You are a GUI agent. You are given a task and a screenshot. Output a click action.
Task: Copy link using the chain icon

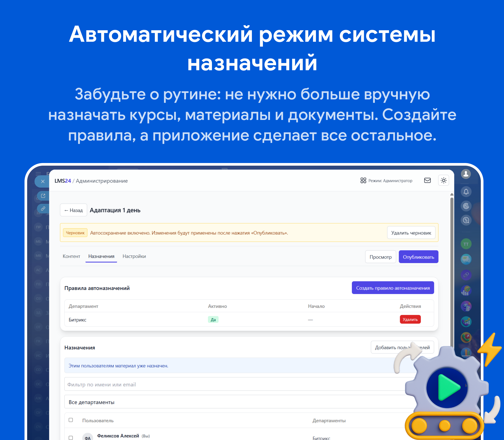[43, 209]
